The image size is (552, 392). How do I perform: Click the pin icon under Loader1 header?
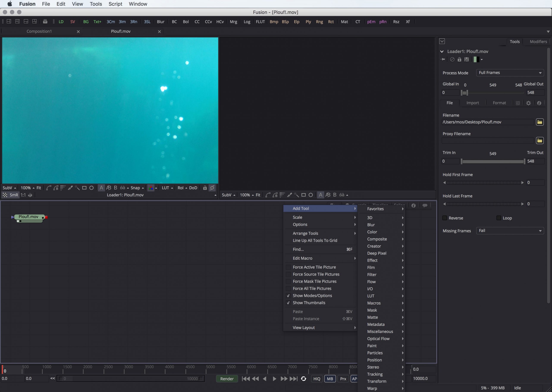pos(443,59)
